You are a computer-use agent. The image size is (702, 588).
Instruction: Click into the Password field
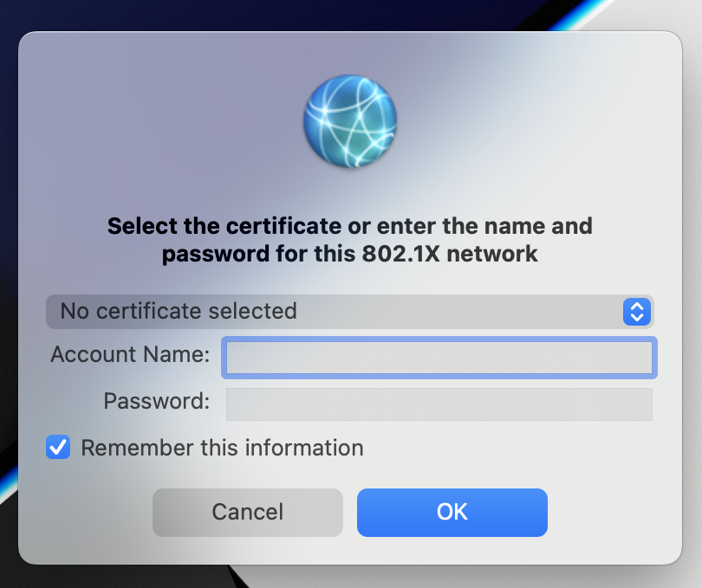click(439, 404)
